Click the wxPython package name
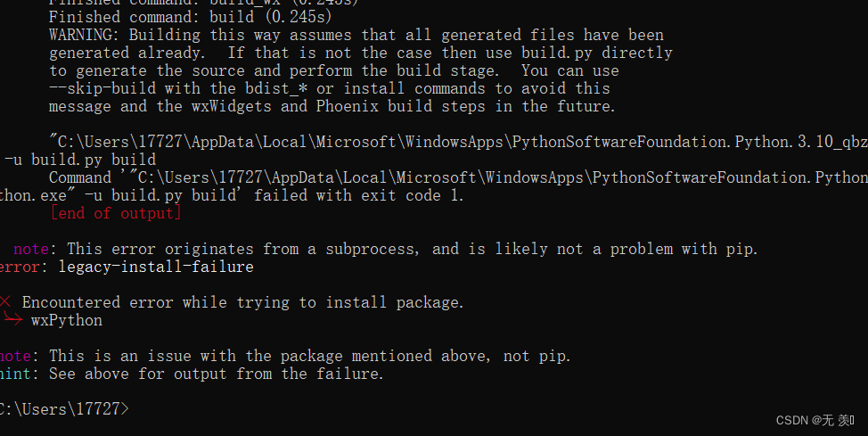The height and width of the screenshot is (436, 868). (67, 320)
